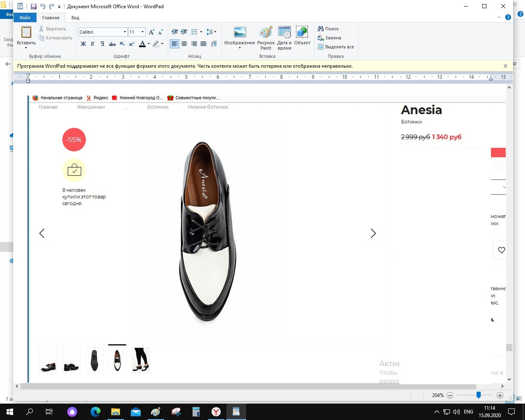This screenshot has width=525, height=420.
Task: Open Task View on the taskbar
Action: (49, 412)
